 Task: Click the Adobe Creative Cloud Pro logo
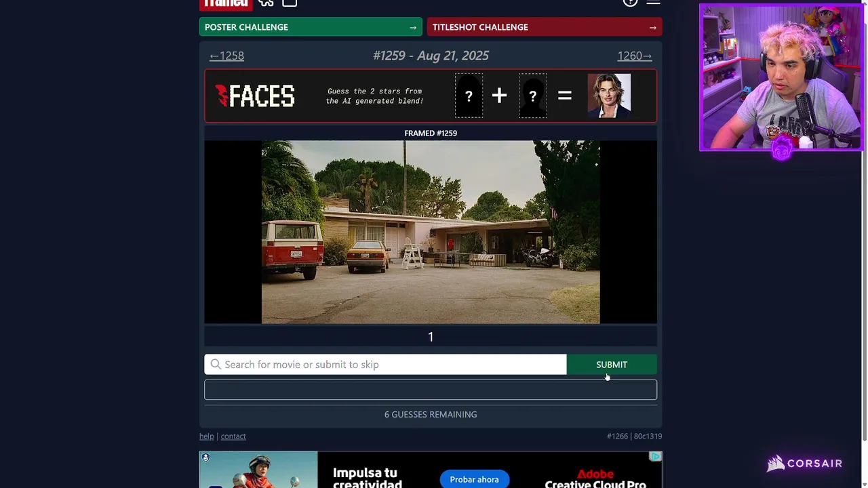[x=595, y=479]
